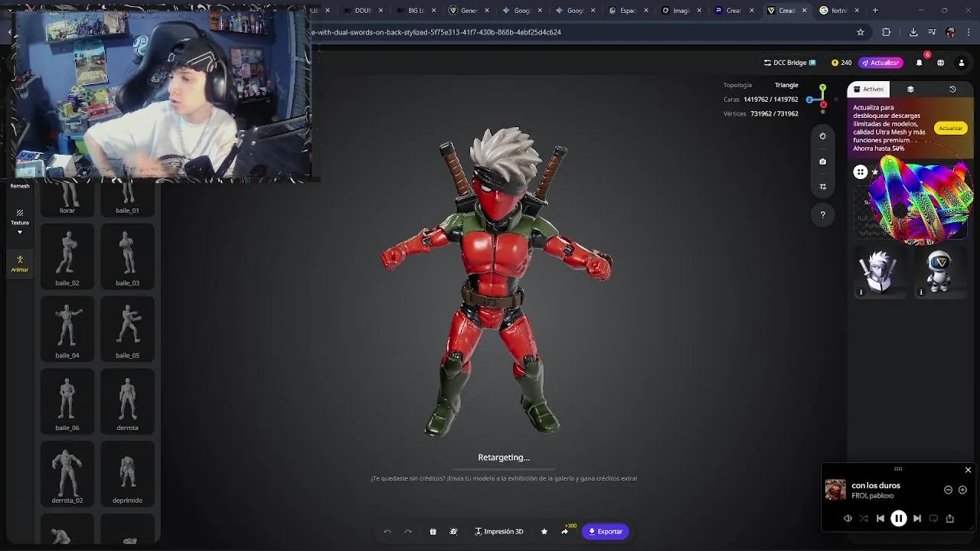The image size is (980, 551).
Task: View the 240 credits balance
Action: point(841,63)
